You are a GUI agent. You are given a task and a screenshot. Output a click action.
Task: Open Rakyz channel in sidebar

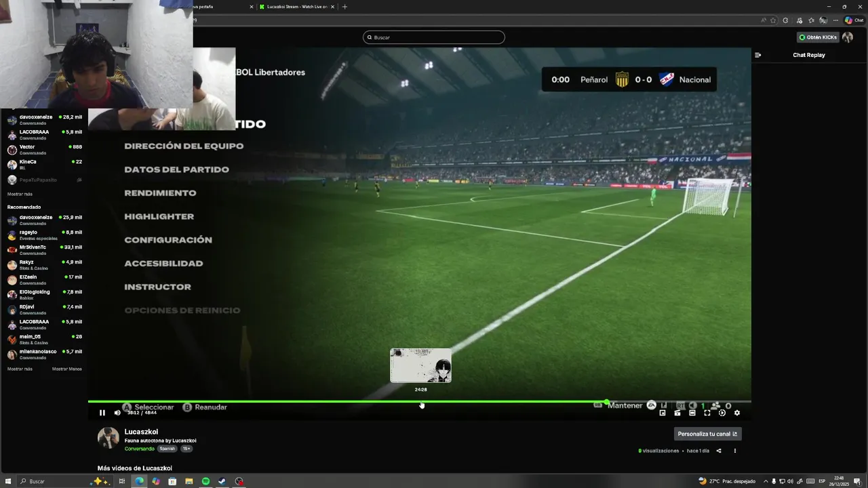tap(44, 264)
